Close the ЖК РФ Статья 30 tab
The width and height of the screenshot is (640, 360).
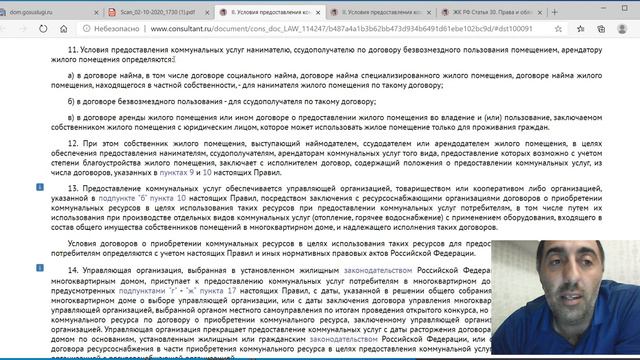[540, 13]
